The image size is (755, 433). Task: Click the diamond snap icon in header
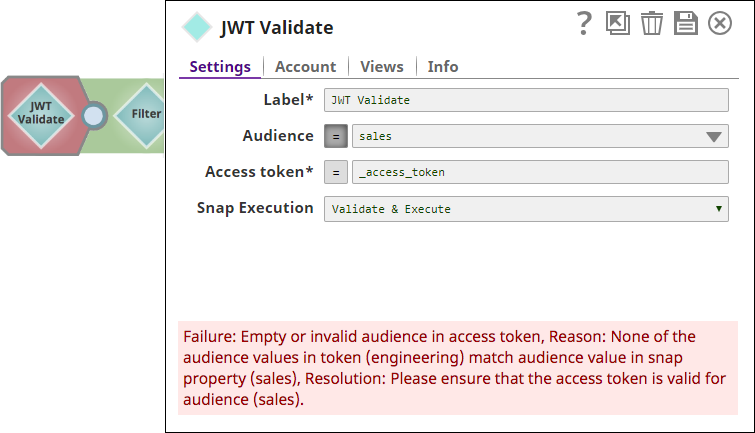[197, 27]
